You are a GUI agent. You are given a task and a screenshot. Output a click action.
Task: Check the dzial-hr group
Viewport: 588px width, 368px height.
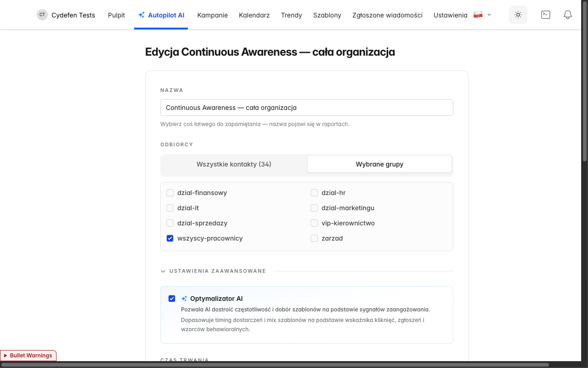coord(314,193)
